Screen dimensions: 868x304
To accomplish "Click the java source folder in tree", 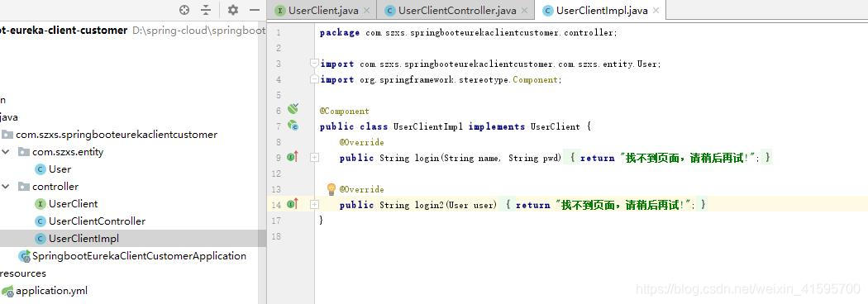I will (9, 117).
